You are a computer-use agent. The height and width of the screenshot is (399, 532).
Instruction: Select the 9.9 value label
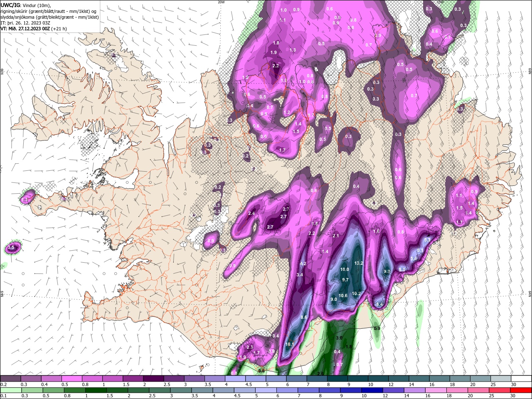coord(387,271)
